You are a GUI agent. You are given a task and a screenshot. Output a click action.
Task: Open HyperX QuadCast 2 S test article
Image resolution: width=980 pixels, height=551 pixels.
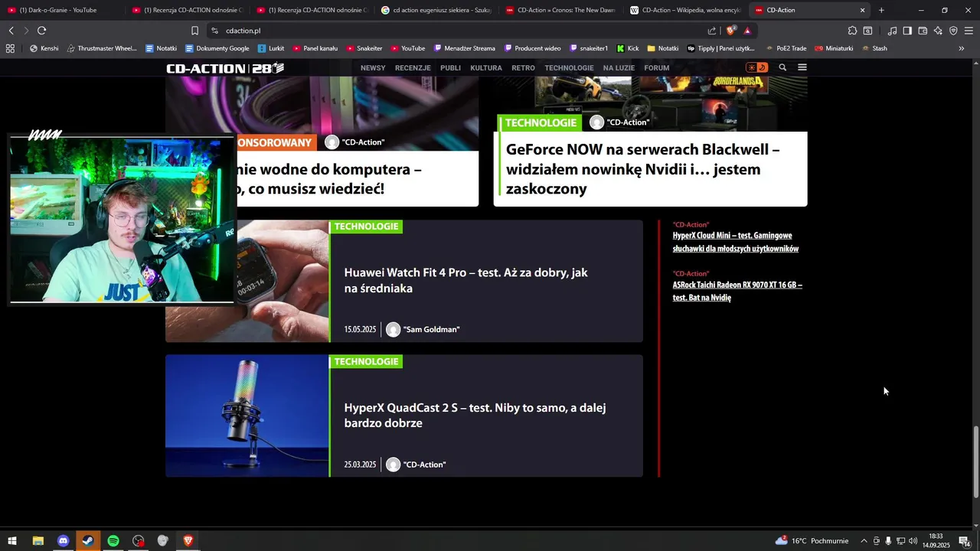tap(475, 415)
